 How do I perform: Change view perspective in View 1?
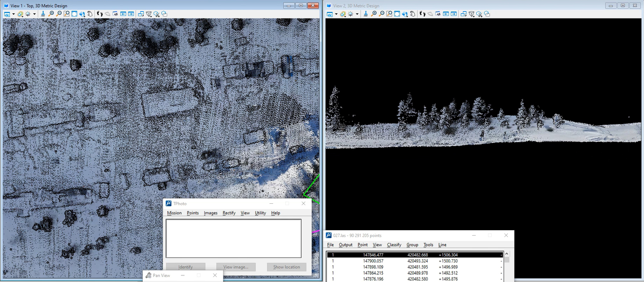coord(149,14)
